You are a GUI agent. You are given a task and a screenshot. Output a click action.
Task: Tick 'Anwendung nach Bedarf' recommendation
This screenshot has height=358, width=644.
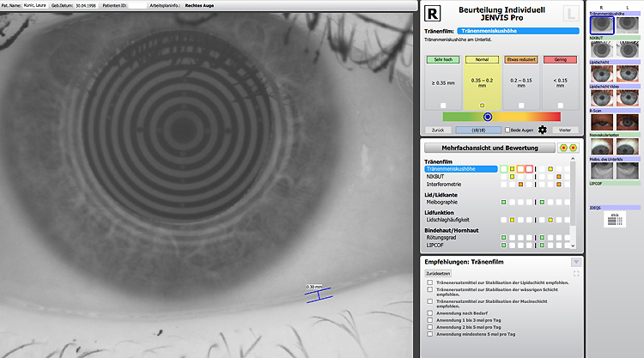pyautogui.click(x=430, y=313)
